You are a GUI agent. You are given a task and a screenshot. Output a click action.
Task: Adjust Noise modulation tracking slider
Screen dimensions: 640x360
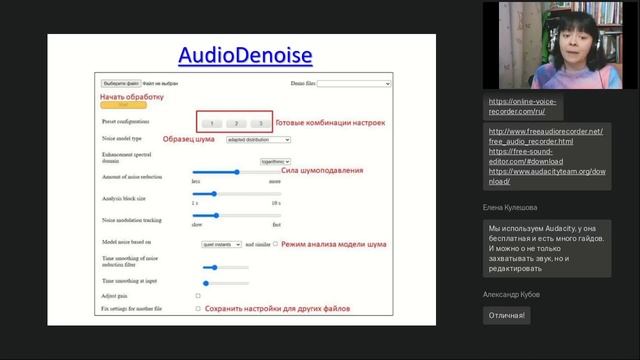point(236,216)
